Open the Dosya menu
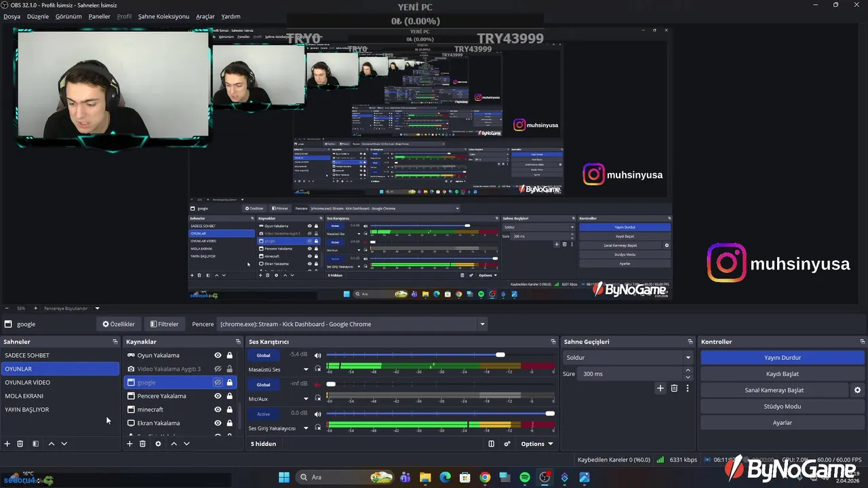 pyautogui.click(x=12, y=16)
